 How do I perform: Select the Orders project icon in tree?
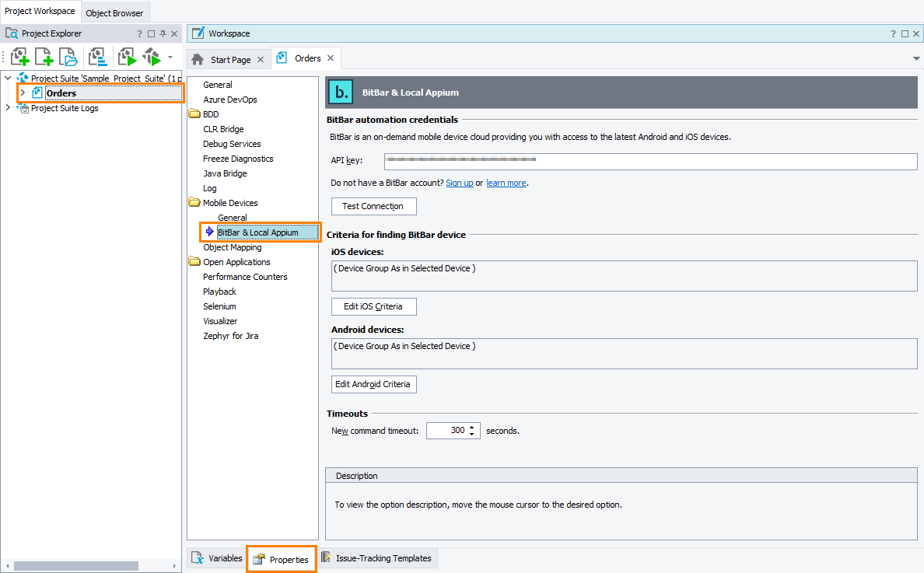(x=37, y=93)
